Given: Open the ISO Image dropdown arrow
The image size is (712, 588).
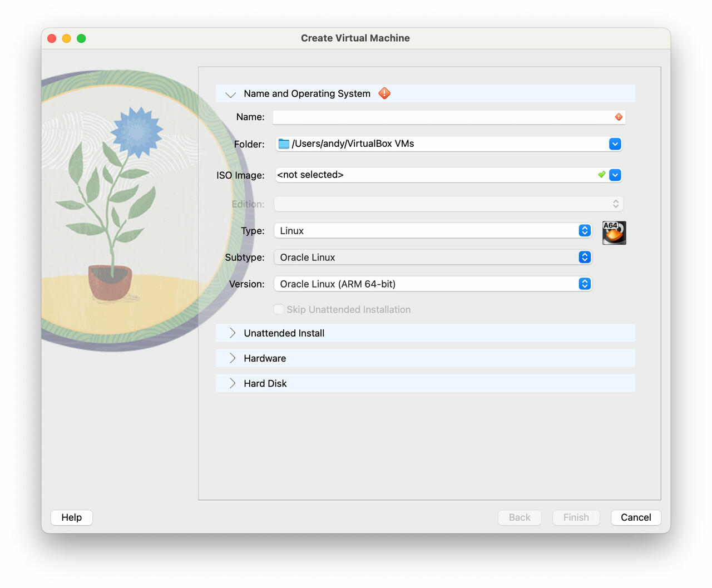Looking at the screenshot, I should pyautogui.click(x=615, y=175).
